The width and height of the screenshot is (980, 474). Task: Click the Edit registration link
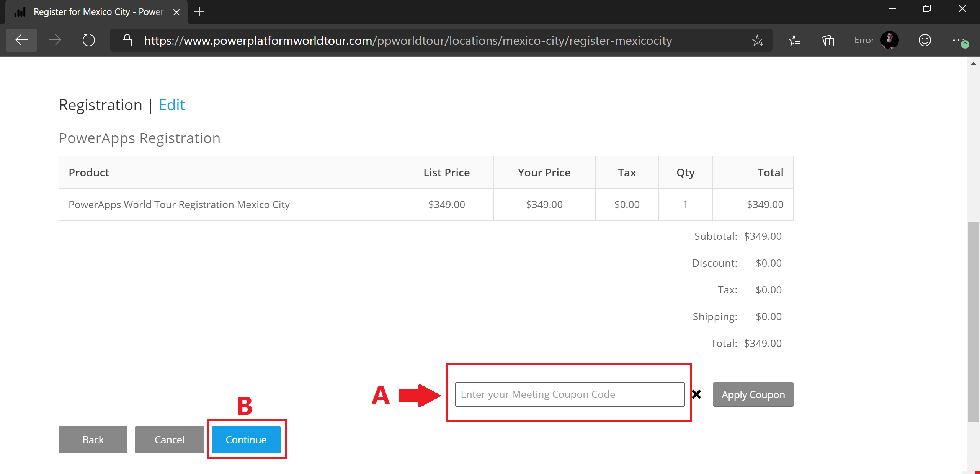171,105
